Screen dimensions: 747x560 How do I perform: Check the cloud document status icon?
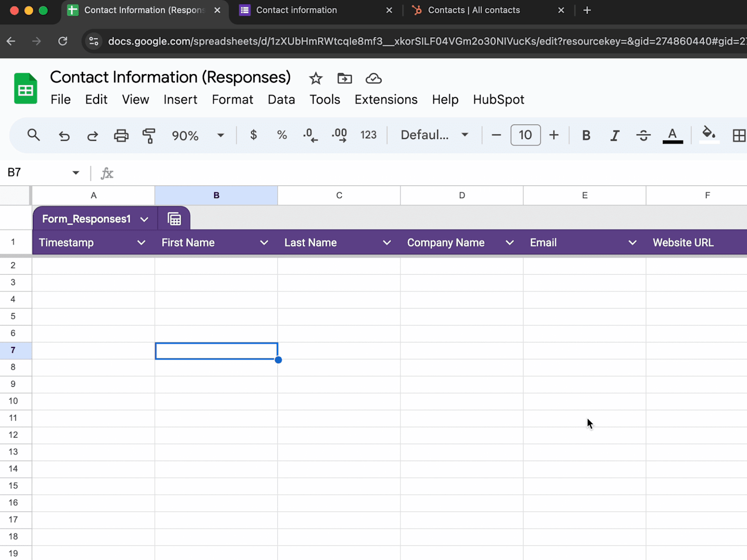point(373,78)
